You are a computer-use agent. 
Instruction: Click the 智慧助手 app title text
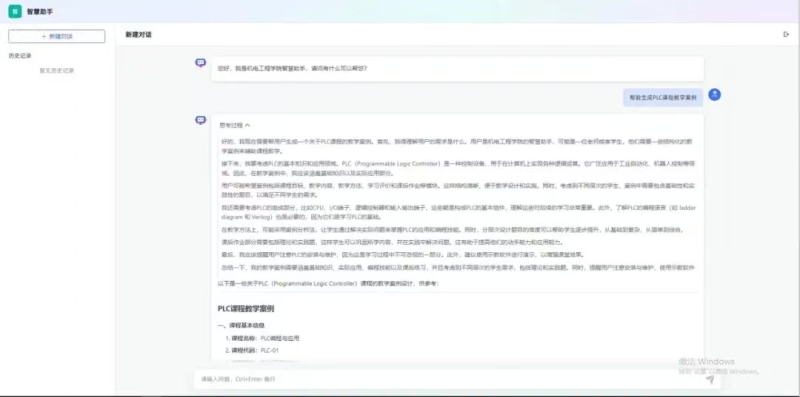(40, 11)
